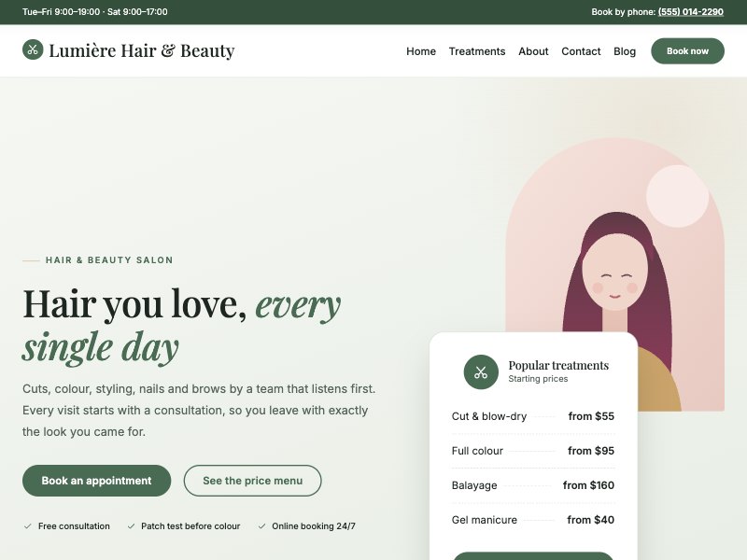Click the scissors logo icon beside Lumière
The width and height of the screenshot is (747, 560).
pyautogui.click(x=33, y=49)
